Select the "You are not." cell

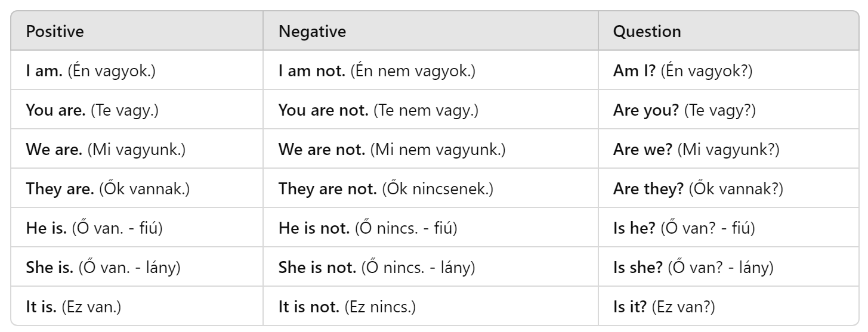pyautogui.click(x=378, y=111)
